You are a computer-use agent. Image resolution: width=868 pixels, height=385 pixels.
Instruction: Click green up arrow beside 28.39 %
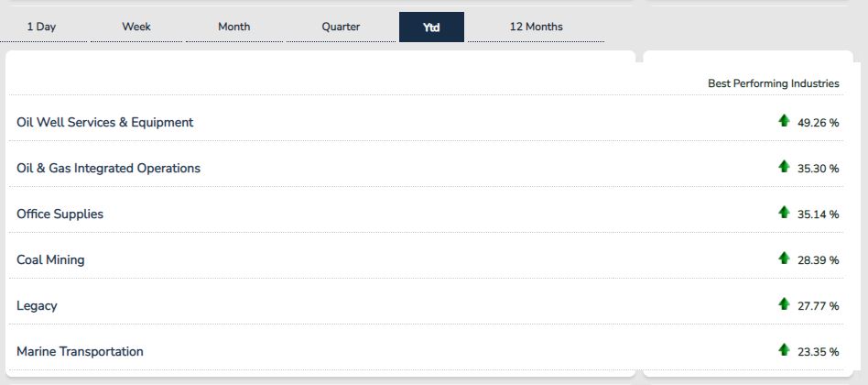click(x=784, y=258)
